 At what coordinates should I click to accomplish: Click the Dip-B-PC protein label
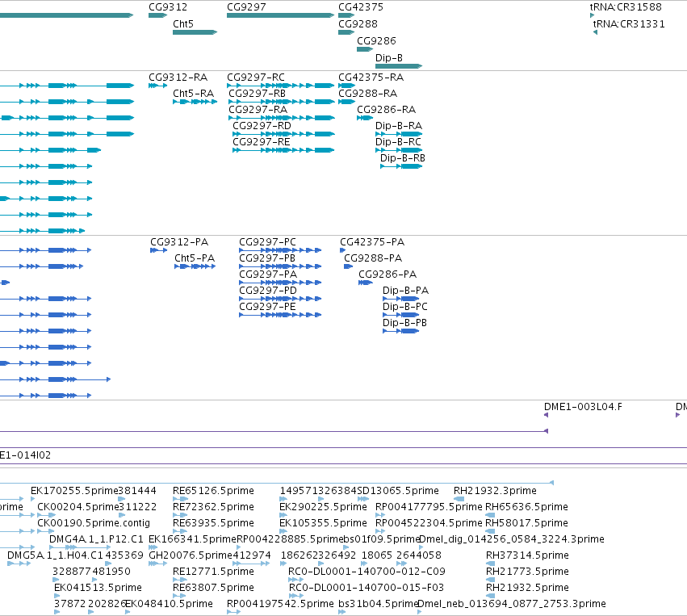coord(405,307)
